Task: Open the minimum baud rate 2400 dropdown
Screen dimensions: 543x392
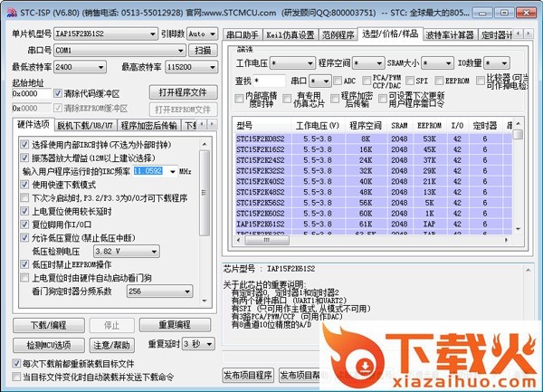Action: click(80, 67)
